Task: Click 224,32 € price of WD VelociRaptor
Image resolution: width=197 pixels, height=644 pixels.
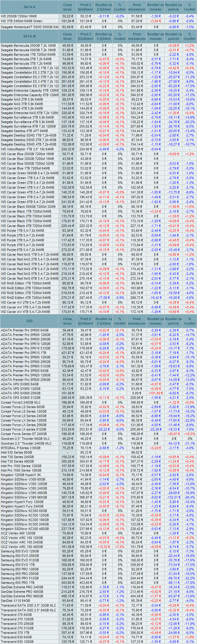Action: tap(68, 149)
